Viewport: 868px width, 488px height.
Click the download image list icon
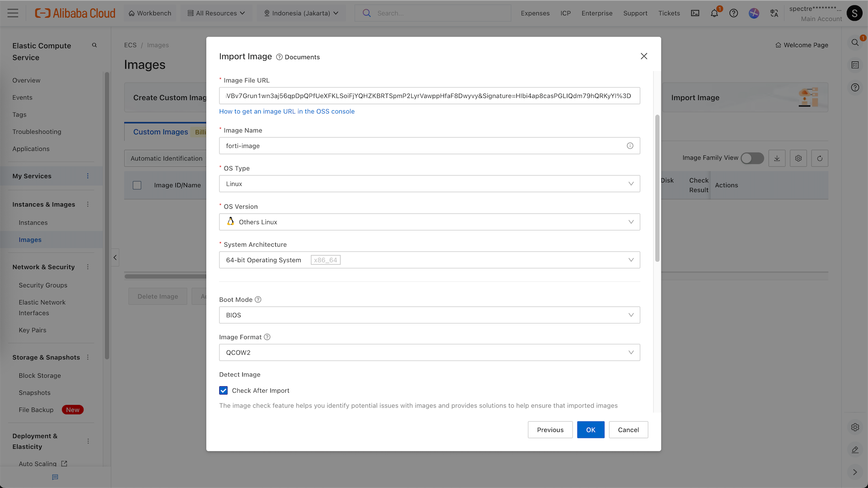[777, 158]
